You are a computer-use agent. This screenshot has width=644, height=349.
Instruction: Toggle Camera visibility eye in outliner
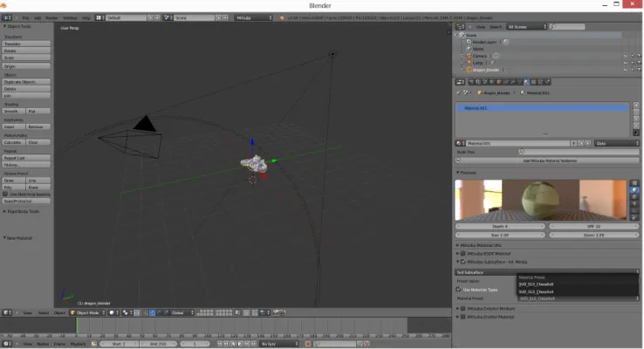(x=626, y=56)
